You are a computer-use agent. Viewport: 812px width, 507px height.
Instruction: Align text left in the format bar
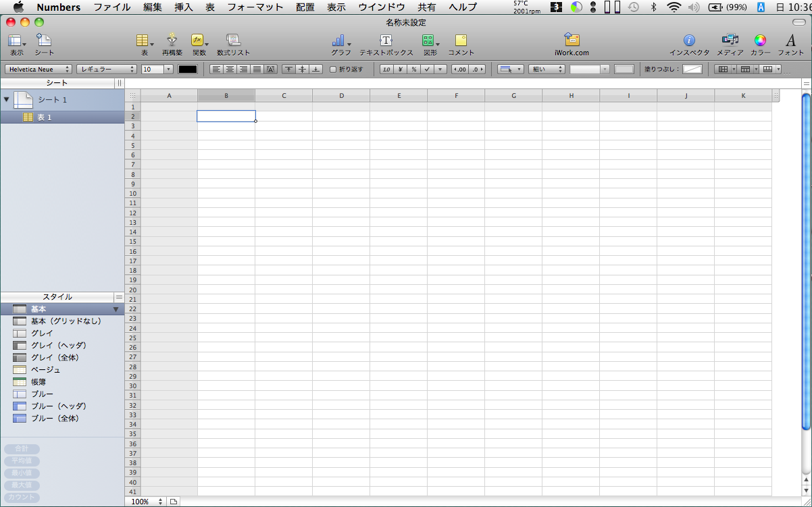point(215,69)
